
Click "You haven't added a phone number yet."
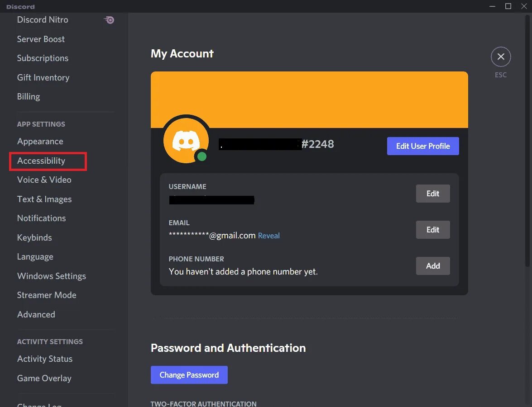(243, 272)
